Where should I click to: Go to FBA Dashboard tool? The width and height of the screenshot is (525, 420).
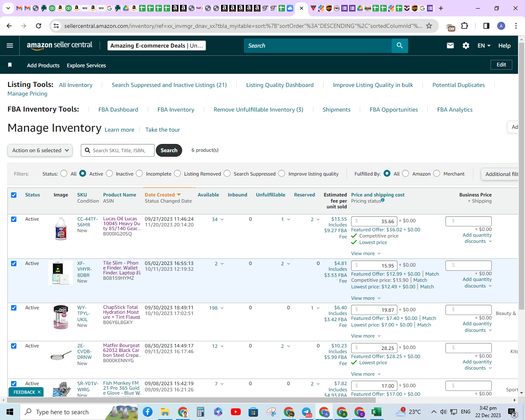click(118, 110)
